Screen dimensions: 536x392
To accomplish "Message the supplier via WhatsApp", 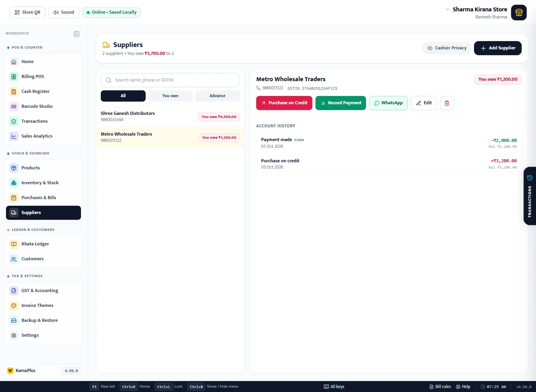I will click(388, 103).
